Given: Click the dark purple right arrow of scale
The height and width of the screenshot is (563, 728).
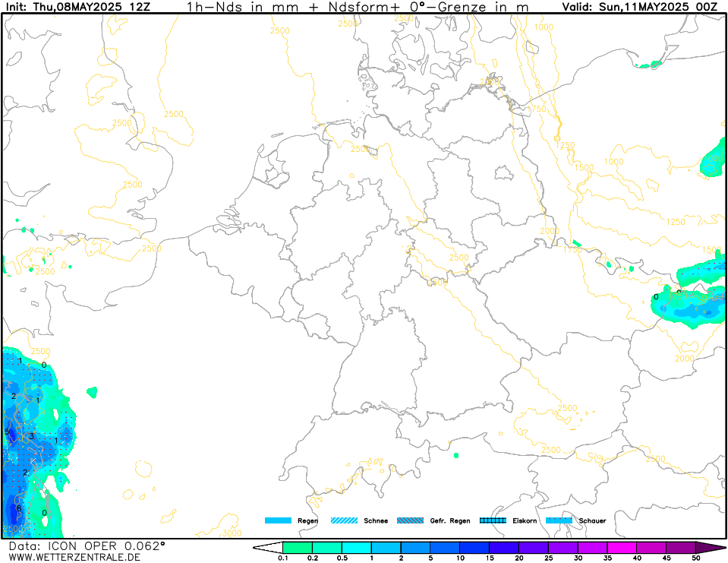Looking at the screenshot, I should click(x=711, y=548).
